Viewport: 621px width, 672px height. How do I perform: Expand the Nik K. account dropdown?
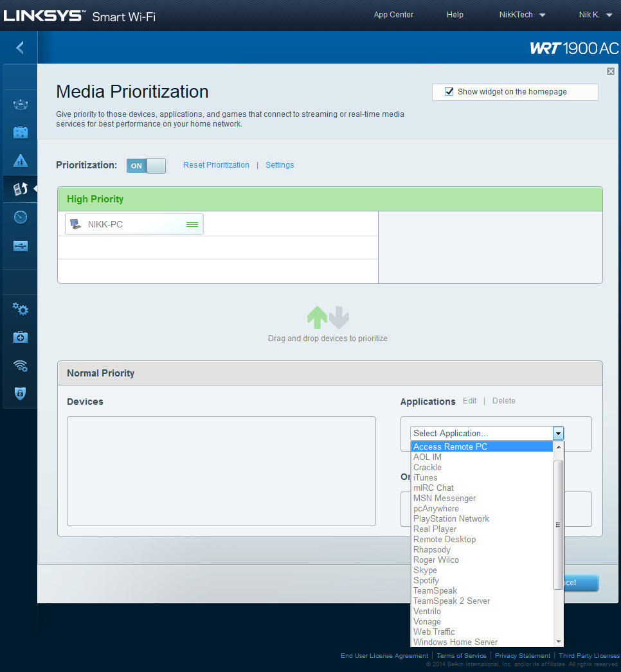click(x=595, y=15)
